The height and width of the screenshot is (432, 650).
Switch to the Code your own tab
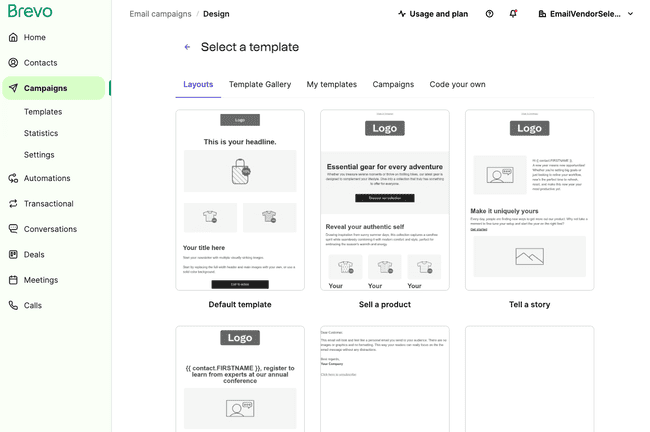click(457, 85)
